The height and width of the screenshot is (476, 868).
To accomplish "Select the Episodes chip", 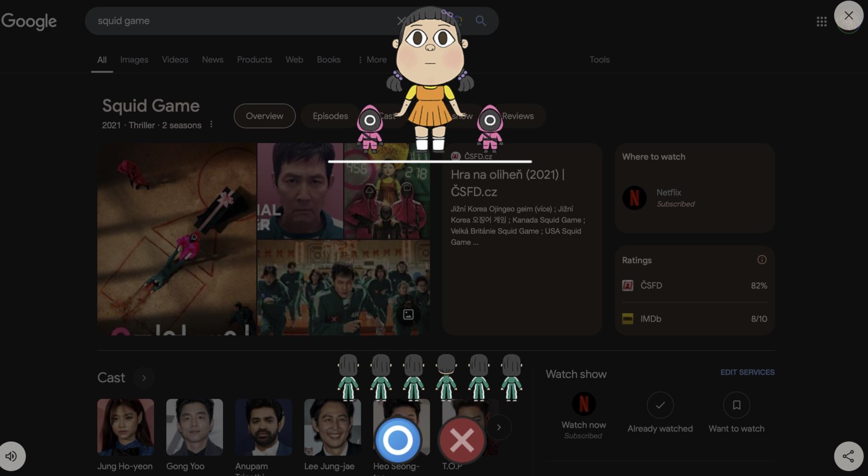I will (330, 116).
